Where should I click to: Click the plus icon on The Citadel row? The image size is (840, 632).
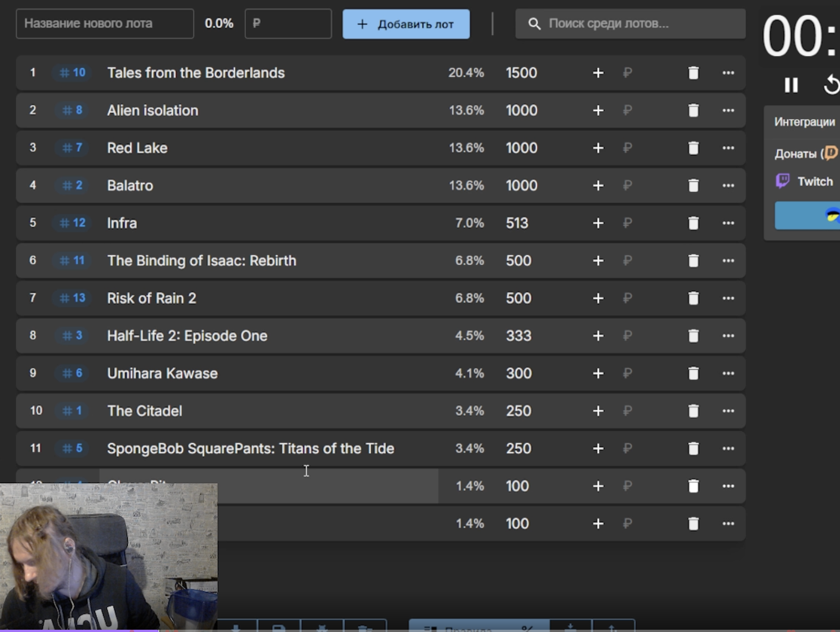[x=598, y=411]
